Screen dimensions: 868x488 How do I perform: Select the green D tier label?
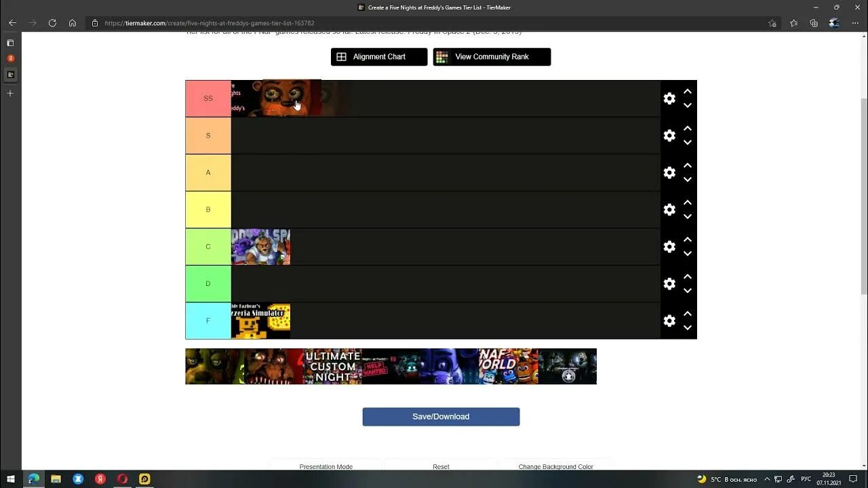tap(208, 283)
